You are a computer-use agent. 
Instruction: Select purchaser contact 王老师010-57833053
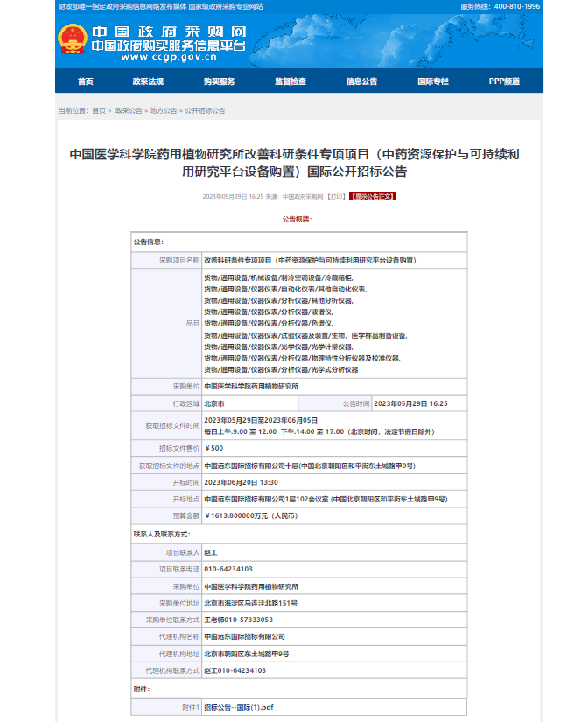tap(239, 620)
